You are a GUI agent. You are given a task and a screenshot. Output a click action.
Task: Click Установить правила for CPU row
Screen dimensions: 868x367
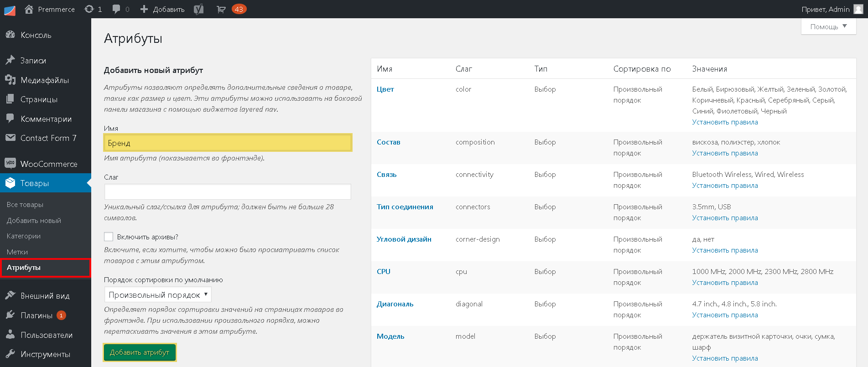tap(725, 283)
